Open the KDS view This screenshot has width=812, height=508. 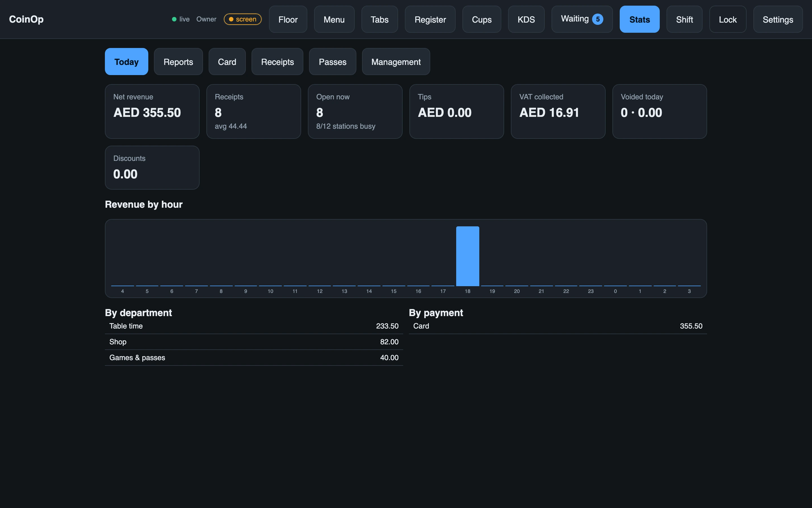526,19
